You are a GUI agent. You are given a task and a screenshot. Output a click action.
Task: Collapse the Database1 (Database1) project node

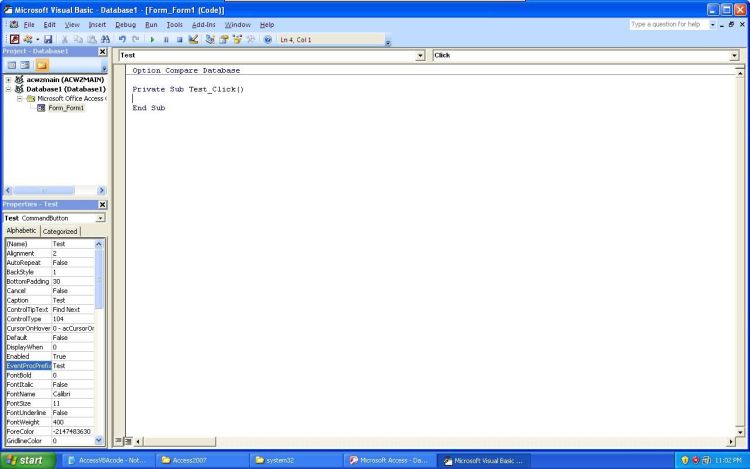(x=9, y=89)
